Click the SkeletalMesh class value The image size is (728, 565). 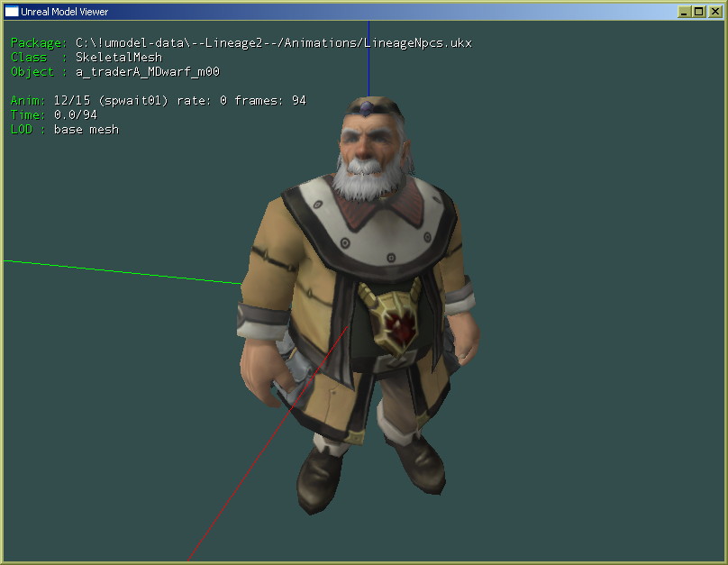tap(119, 57)
